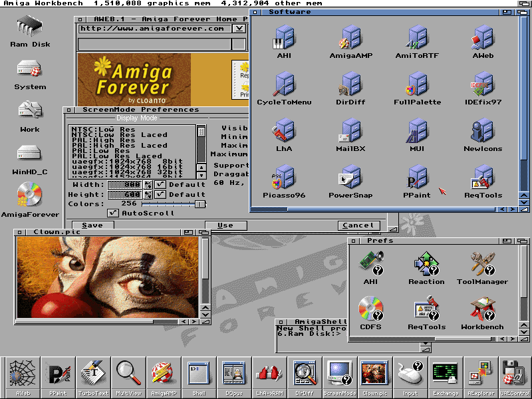The width and height of the screenshot is (532, 399).
Task: Click the AWeb URL address field
Action: (x=154, y=29)
